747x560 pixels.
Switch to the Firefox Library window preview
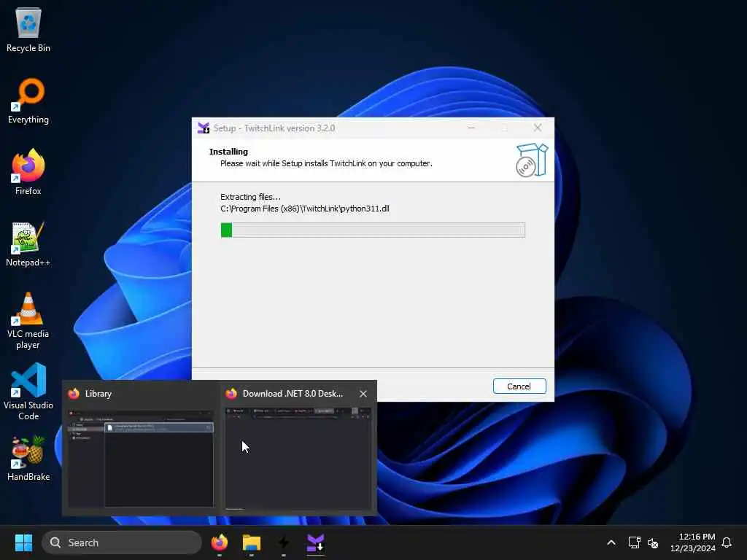141,458
